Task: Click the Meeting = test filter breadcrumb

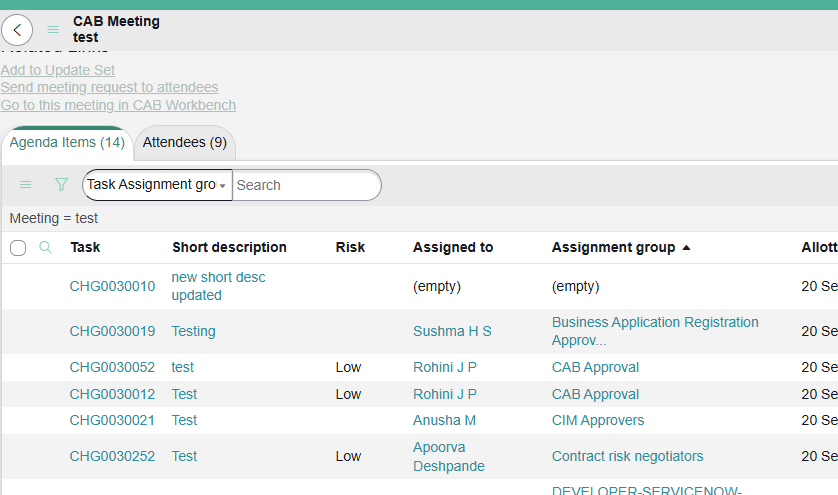Action: click(x=54, y=218)
